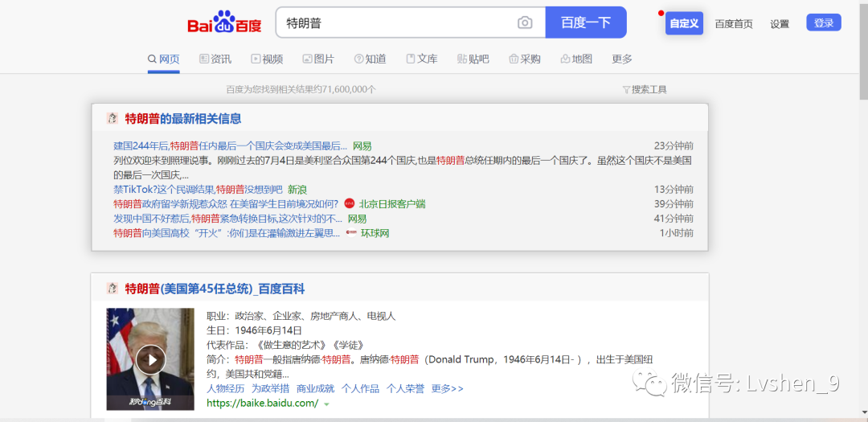Switch to the 贴吧 tab
Viewport: 868px width, 422px height.
coord(473,59)
